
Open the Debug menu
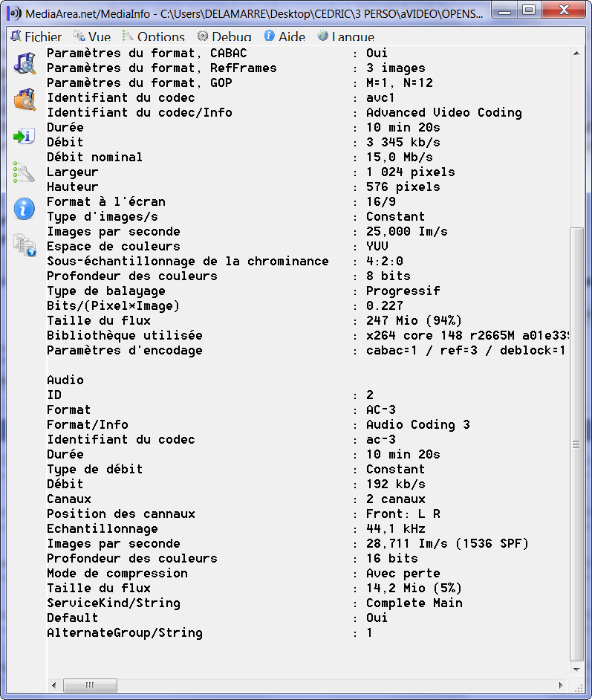pos(224,36)
